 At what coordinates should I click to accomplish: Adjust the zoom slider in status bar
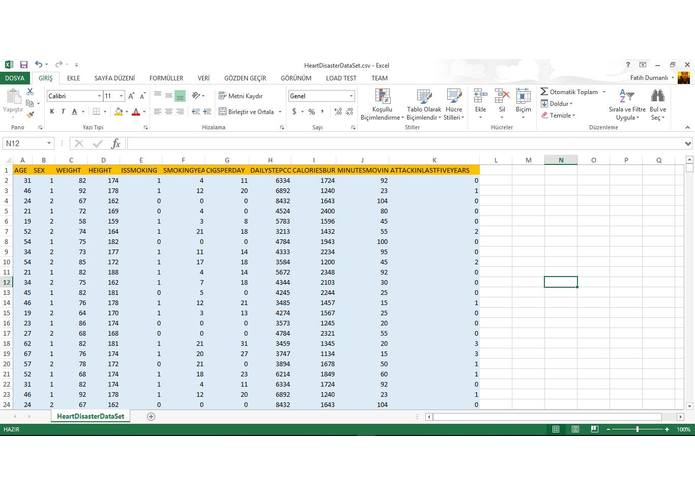pos(637,429)
